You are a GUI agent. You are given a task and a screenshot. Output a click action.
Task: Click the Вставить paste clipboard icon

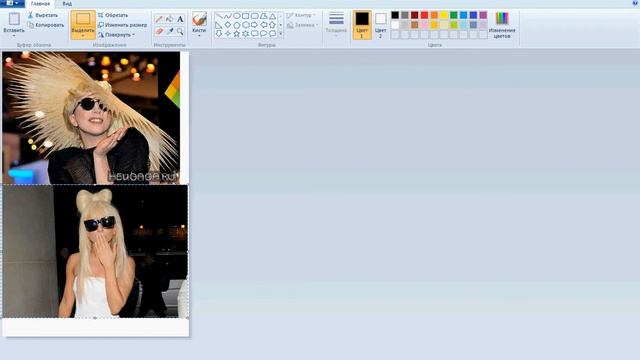[x=14, y=19]
